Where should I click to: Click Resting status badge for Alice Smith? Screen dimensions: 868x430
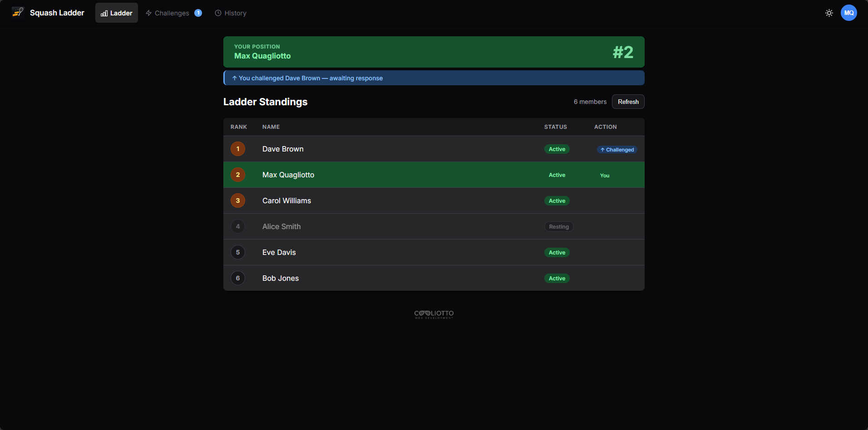click(559, 227)
